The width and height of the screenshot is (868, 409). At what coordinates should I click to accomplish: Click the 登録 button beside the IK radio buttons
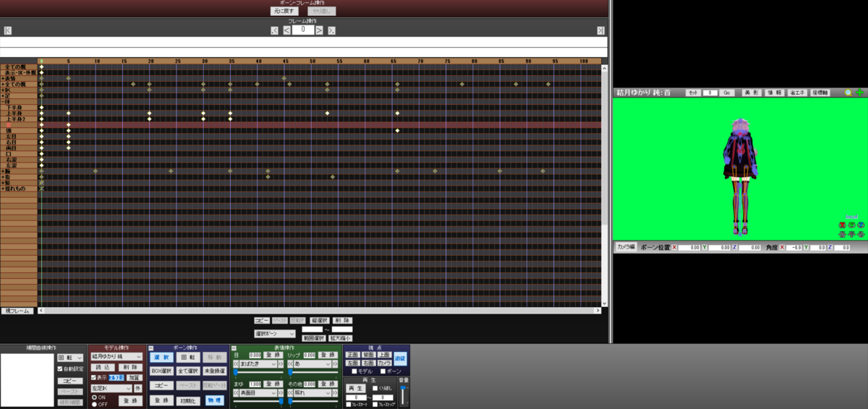(130, 400)
